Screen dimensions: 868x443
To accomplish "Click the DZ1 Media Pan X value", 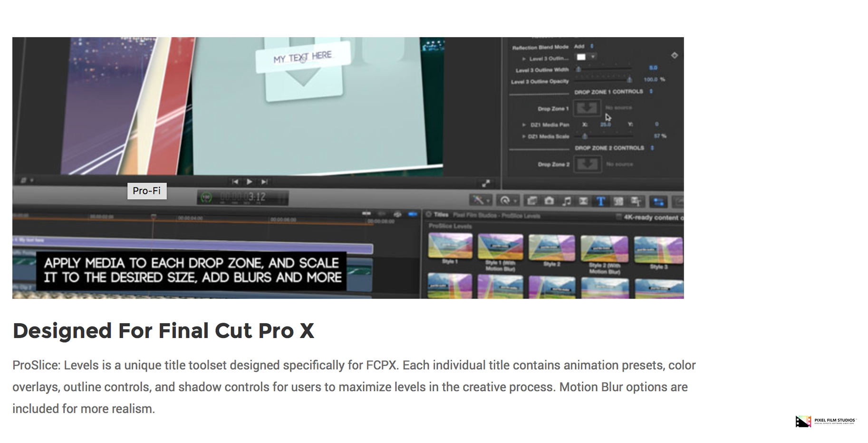I will pos(605,125).
